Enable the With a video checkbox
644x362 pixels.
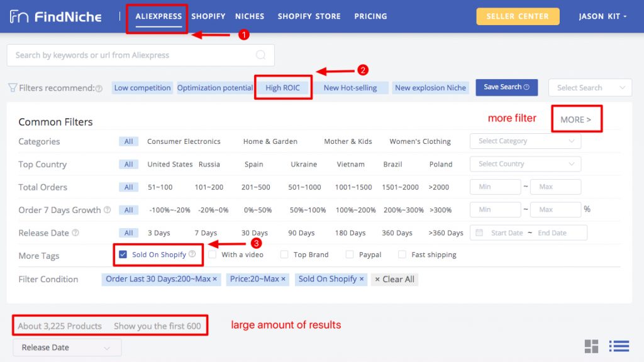(213, 255)
